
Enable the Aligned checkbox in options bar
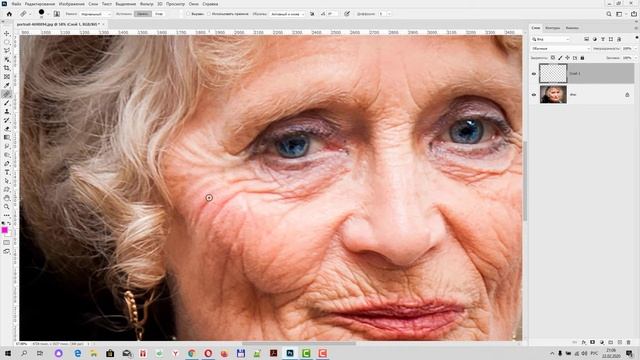pos(188,14)
